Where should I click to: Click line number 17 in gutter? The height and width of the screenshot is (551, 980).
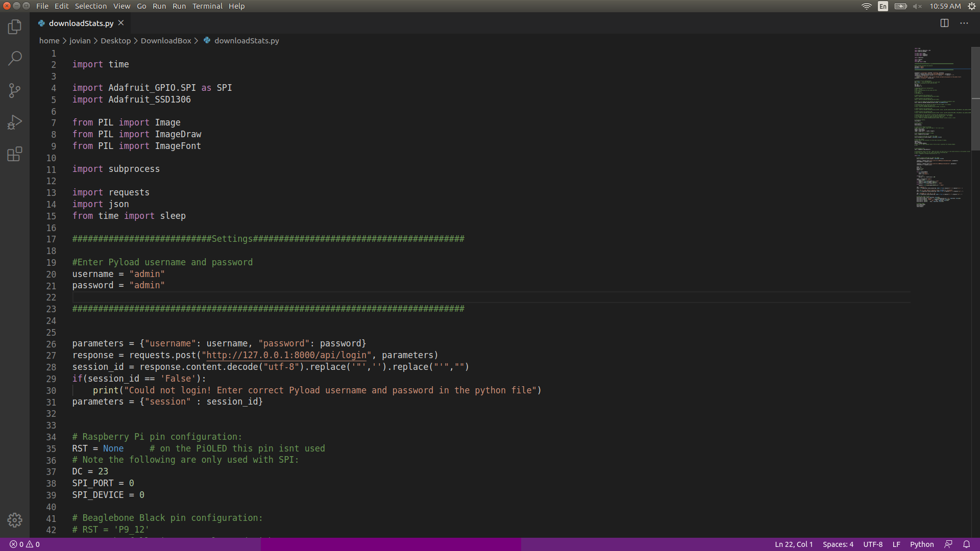[51, 239]
